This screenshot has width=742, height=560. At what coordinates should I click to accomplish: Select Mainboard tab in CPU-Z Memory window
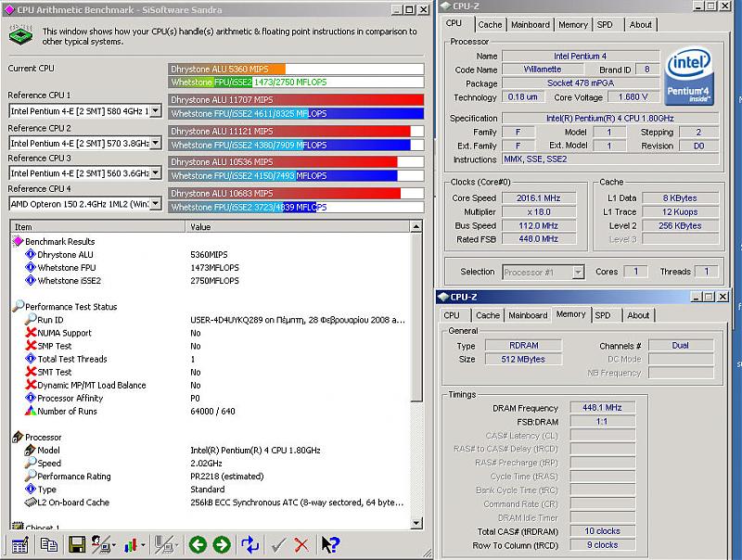(x=528, y=315)
